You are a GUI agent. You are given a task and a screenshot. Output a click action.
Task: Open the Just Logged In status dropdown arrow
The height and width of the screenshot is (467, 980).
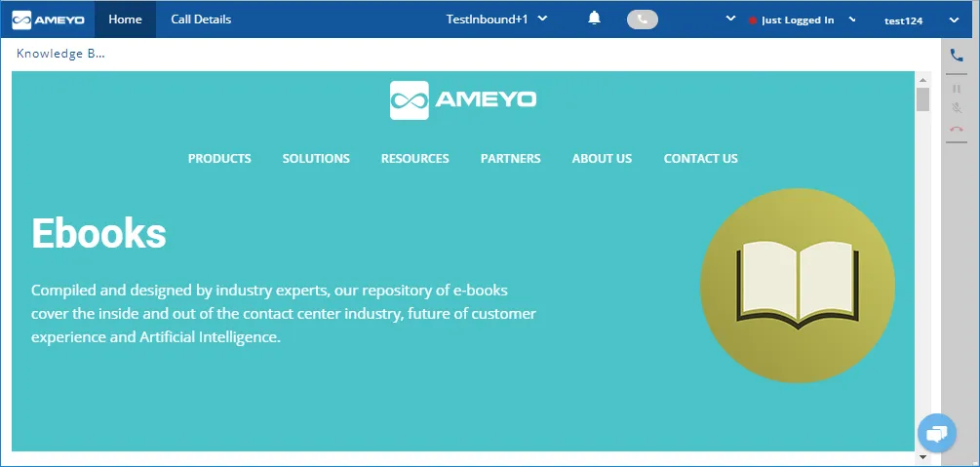coord(852,19)
